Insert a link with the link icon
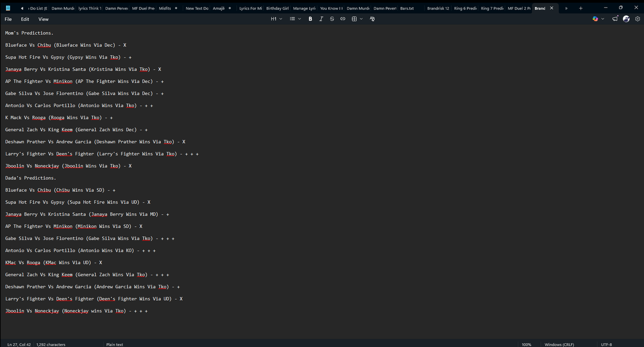The image size is (644, 347). (x=342, y=19)
